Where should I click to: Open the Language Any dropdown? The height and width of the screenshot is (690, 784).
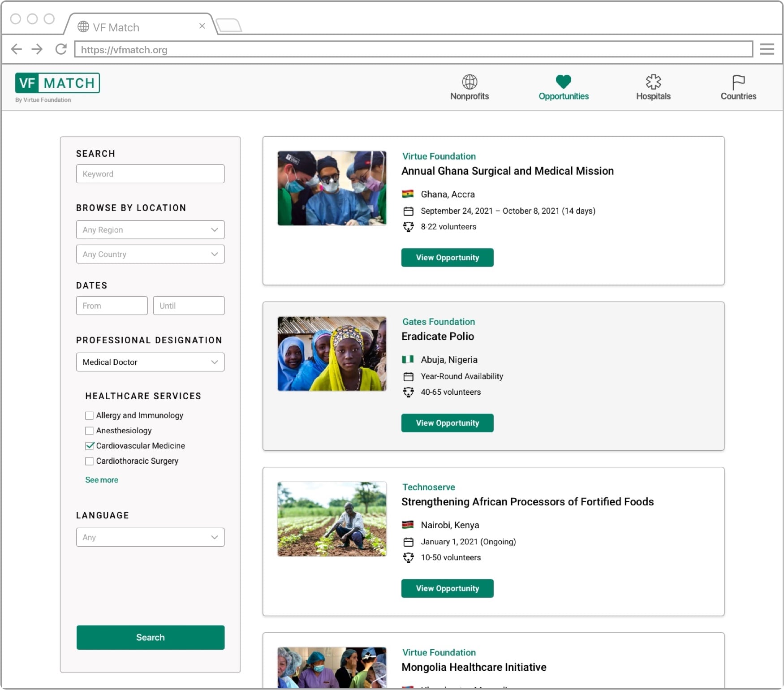tap(150, 537)
